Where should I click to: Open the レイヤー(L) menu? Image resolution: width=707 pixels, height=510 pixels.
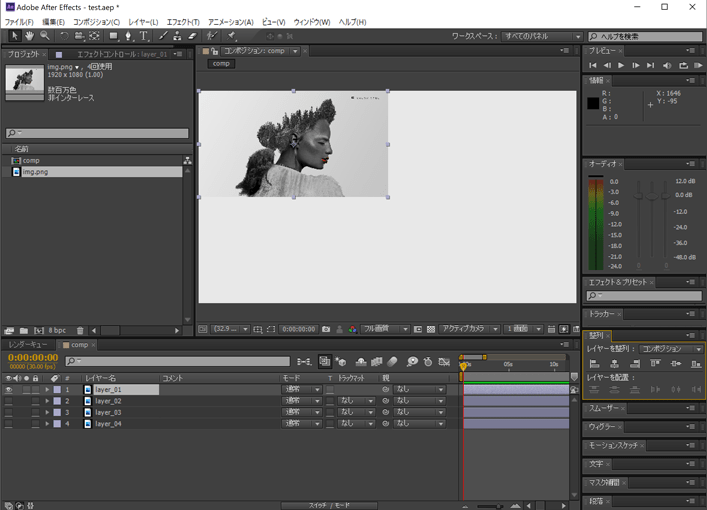[x=143, y=22]
